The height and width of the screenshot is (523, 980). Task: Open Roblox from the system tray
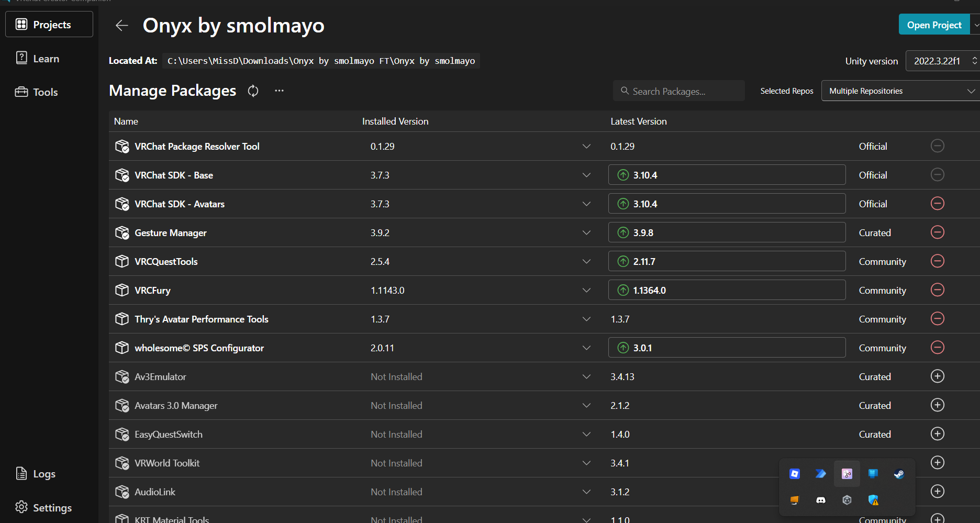(795, 474)
